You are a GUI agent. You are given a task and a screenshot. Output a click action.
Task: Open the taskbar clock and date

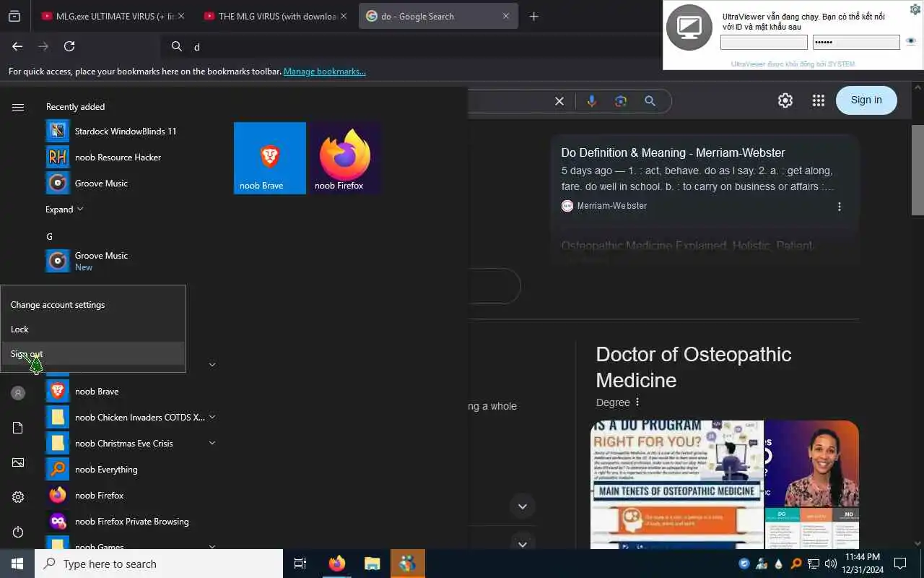(862, 564)
